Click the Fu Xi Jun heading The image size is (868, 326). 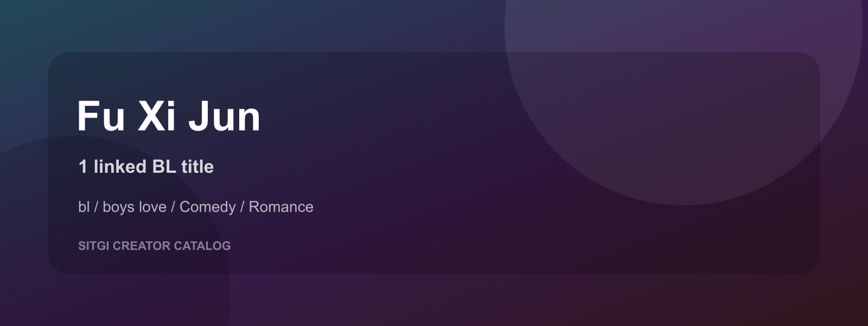tap(169, 116)
